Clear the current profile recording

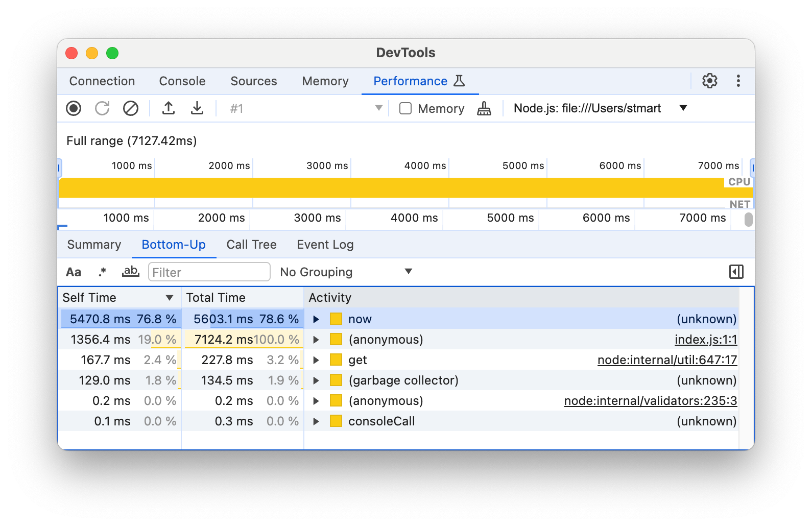tap(131, 108)
